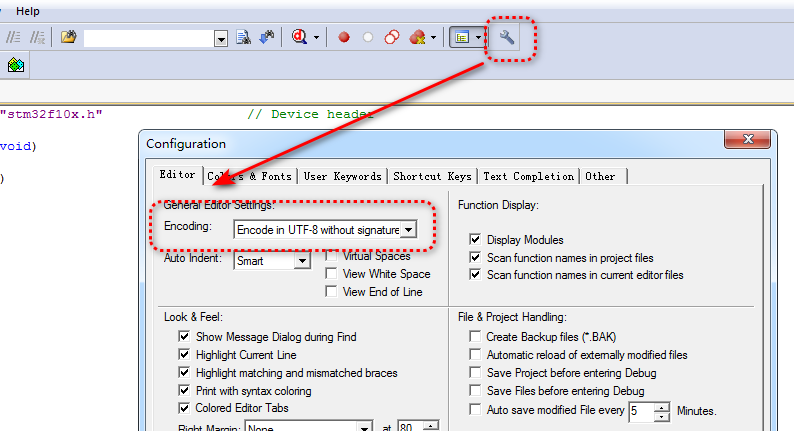Toggle Scan function names in current editor files
The image size is (794, 431).
pyautogui.click(x=475, y=275)
